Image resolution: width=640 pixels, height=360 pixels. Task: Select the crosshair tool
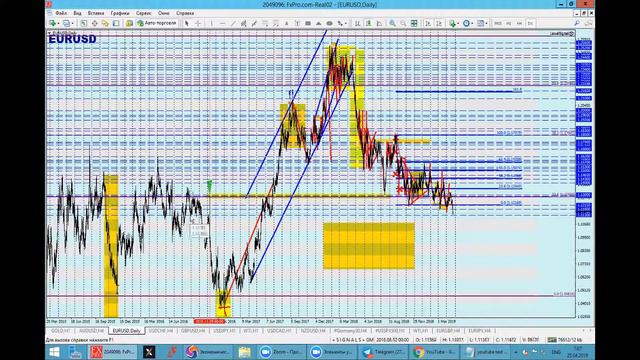point(198,23)
